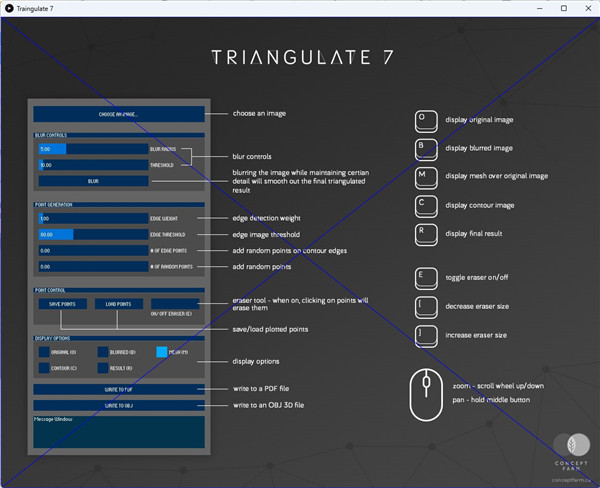The image size is (600, 488).
Task: Adjust the BLUR RADIUS slider at 5.00
Action: (93, 149)
